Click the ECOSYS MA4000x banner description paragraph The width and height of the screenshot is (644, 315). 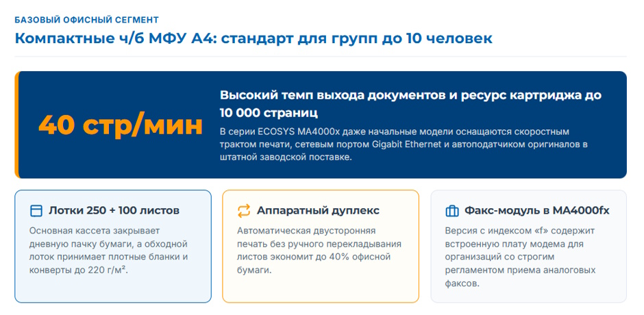point(404,145)
